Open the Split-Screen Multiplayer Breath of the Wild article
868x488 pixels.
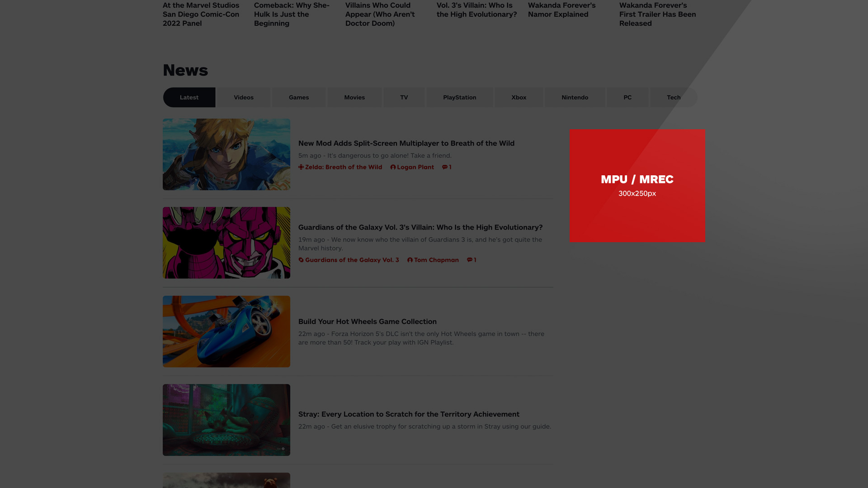coord(406,143)
